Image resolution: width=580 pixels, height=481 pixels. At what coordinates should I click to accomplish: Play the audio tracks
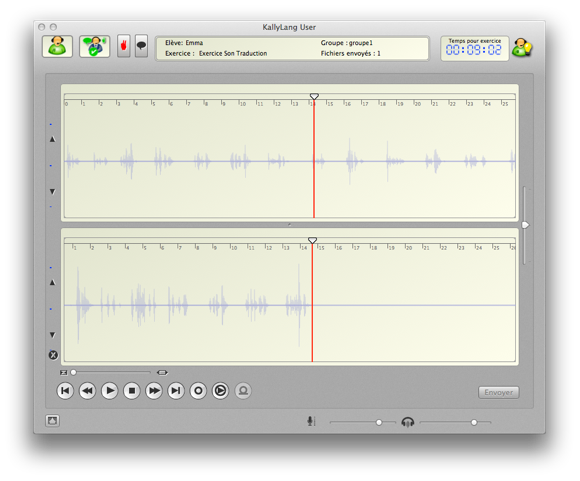point(109,391)
